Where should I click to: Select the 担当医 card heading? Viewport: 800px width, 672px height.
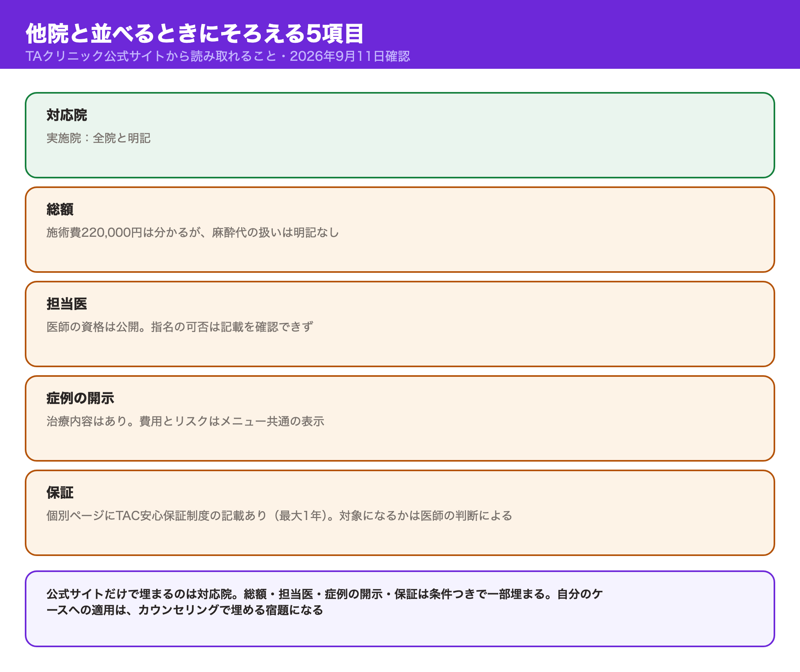67,304
